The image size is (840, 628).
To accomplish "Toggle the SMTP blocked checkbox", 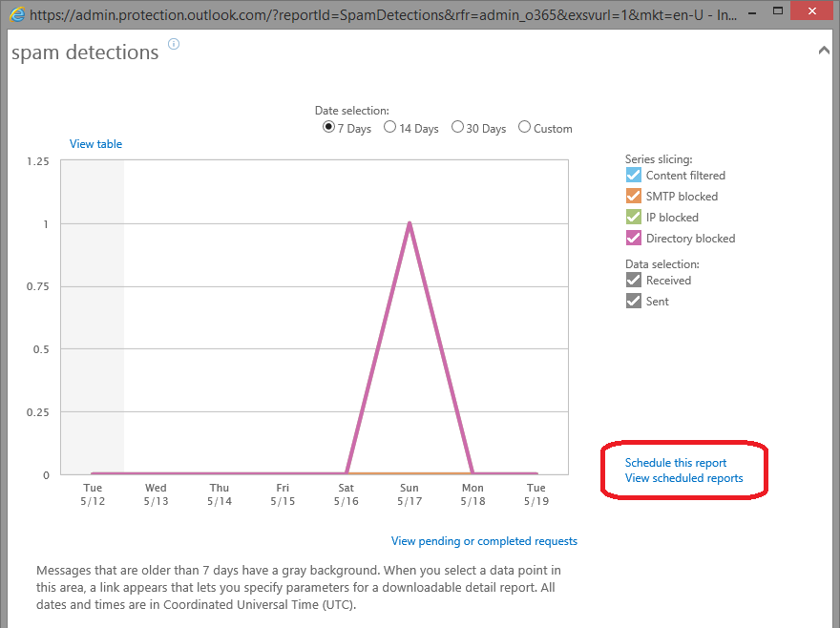I will coord(633,196).
